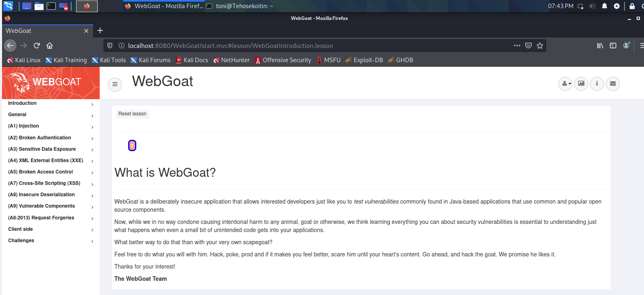Expand (A5) Broken Access Control category

51,172
